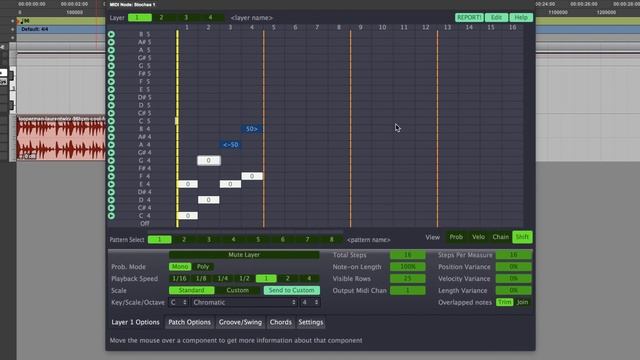640x360 pixels.
Task: Open the Patch Options tab
Action: point(189,322)
